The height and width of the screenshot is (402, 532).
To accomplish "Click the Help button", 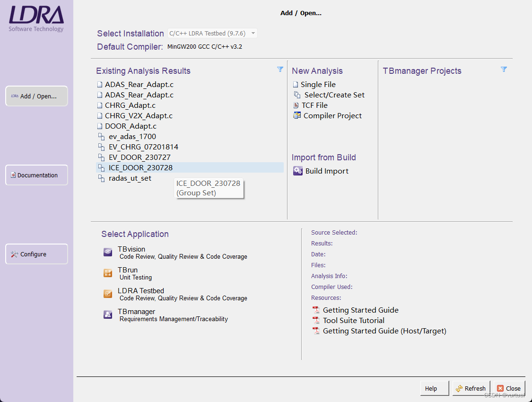I will point(434,388).
